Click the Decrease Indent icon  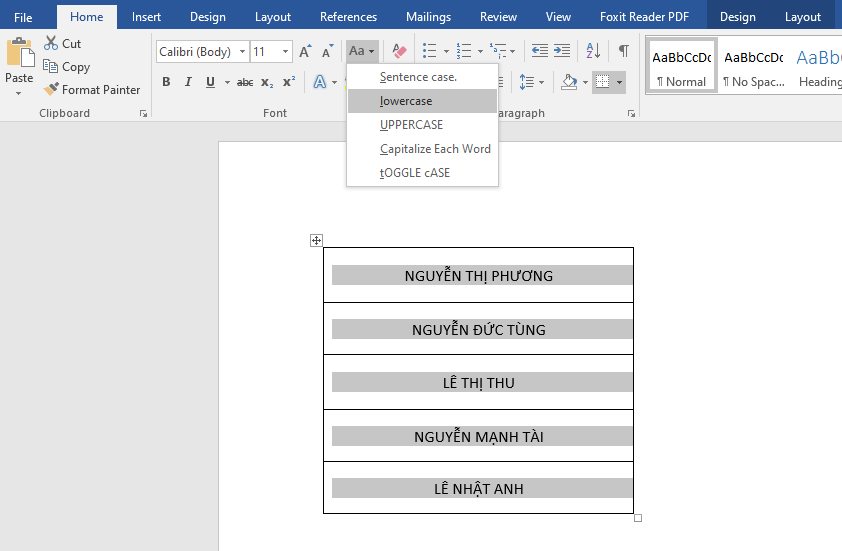click(x=540, y=51)
